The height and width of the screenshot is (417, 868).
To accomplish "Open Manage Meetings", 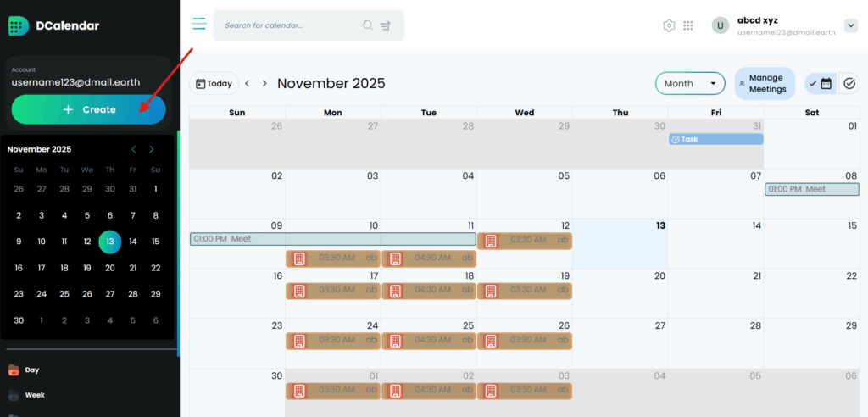I will pyautogui.click(x=765, y=83).
